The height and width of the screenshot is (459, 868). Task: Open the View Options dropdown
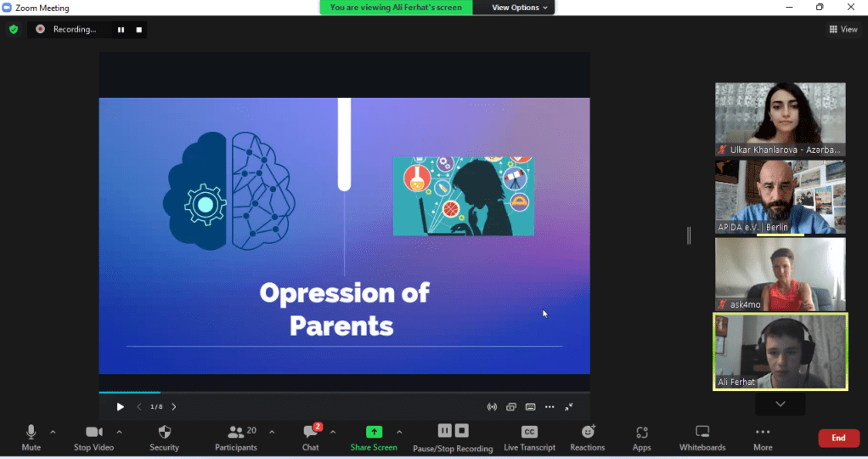pos(521,8)
